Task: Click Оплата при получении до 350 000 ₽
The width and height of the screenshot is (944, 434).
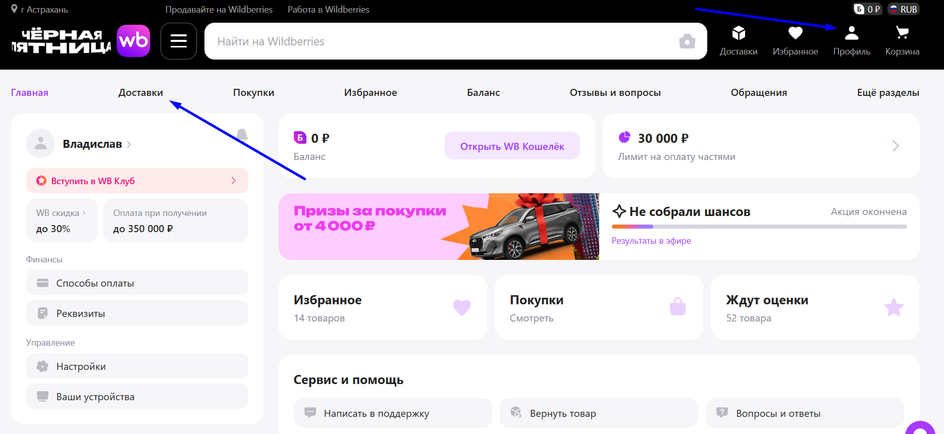Action: click(x=176, y=220)
